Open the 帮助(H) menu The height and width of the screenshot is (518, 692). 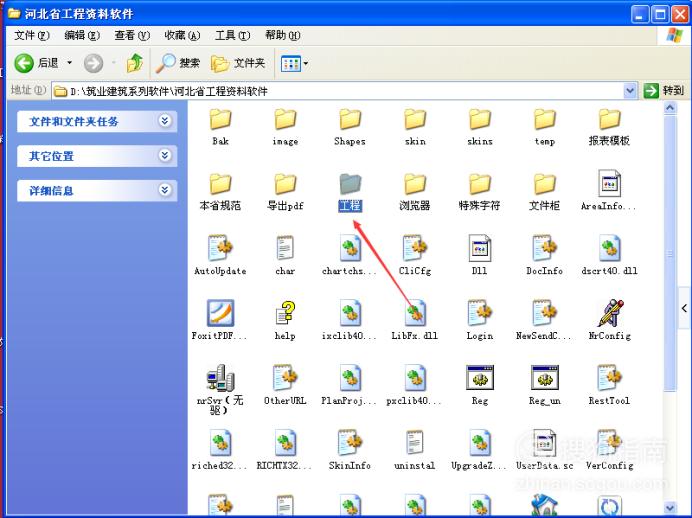(282, 35)
